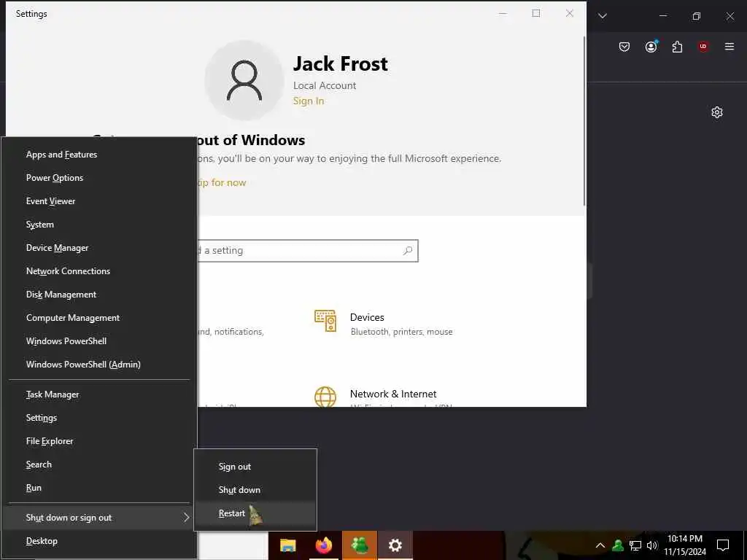Open the Firefox hamburger application menu
Screen dimensions: 747x560
coord(729,47)
